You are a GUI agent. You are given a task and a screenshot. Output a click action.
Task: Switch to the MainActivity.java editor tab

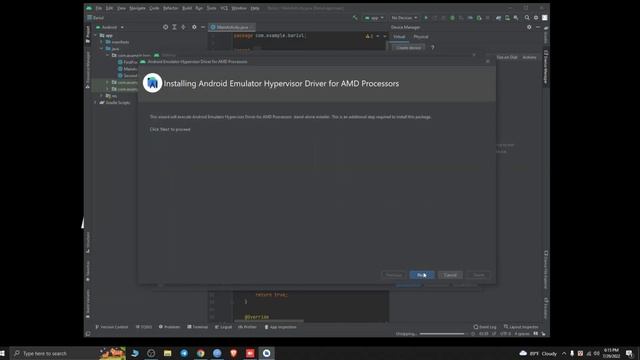pos(232,27)
